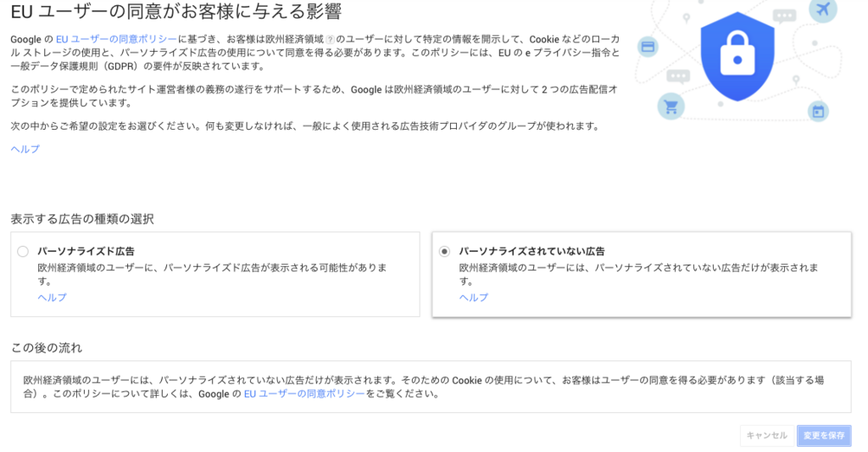Screen dimensions: 868x452
Task: Click the 表示する広告の種類の選択 heading
Action: click(x=82, y=219)
